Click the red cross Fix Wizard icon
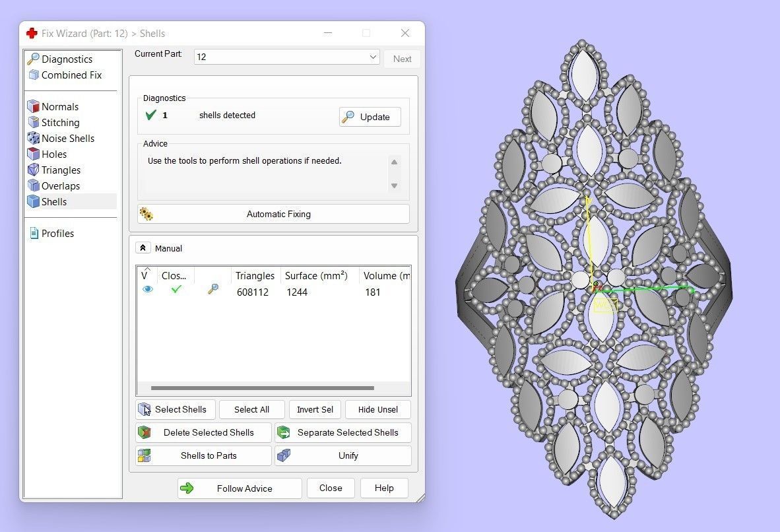The height and width of the screenshot is (532, 780). click(32, 34)
